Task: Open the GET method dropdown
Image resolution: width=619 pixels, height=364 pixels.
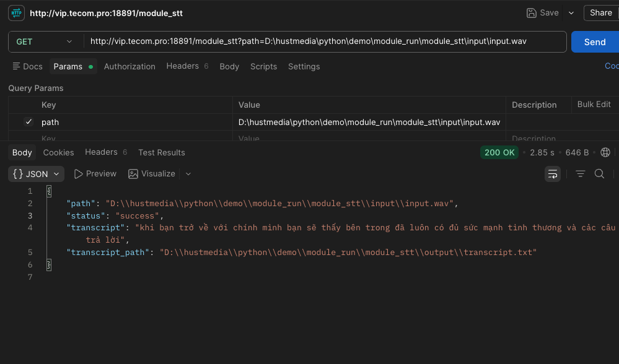Action: [x=44, y=42]
